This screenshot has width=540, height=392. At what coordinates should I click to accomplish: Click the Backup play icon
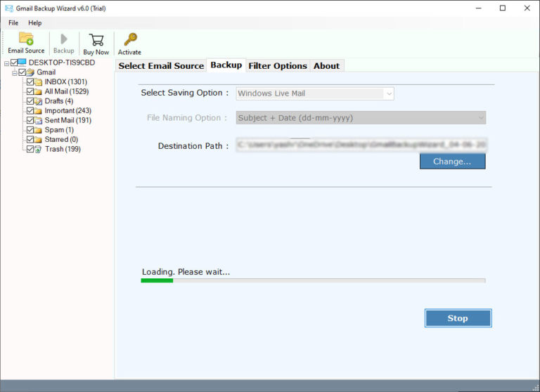pos(63,39)
